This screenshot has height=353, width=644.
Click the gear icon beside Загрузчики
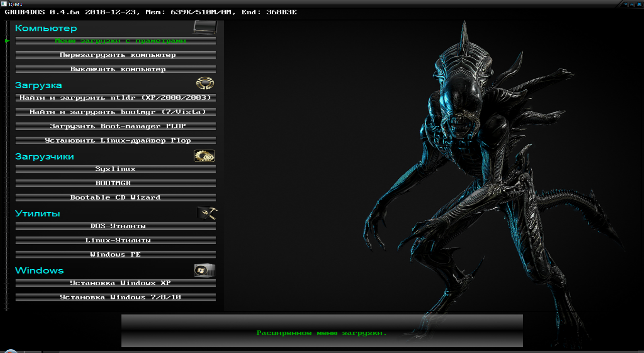(204, 156)
